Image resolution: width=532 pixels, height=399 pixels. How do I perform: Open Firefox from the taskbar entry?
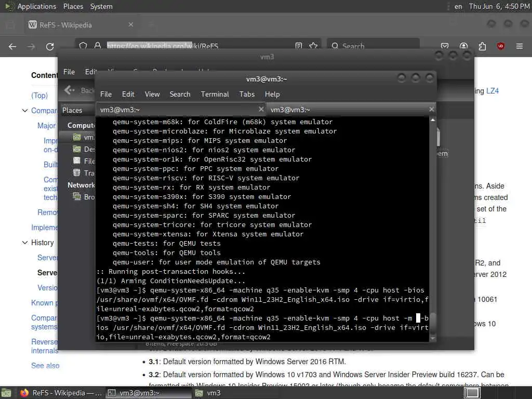[x=61, y=393]
